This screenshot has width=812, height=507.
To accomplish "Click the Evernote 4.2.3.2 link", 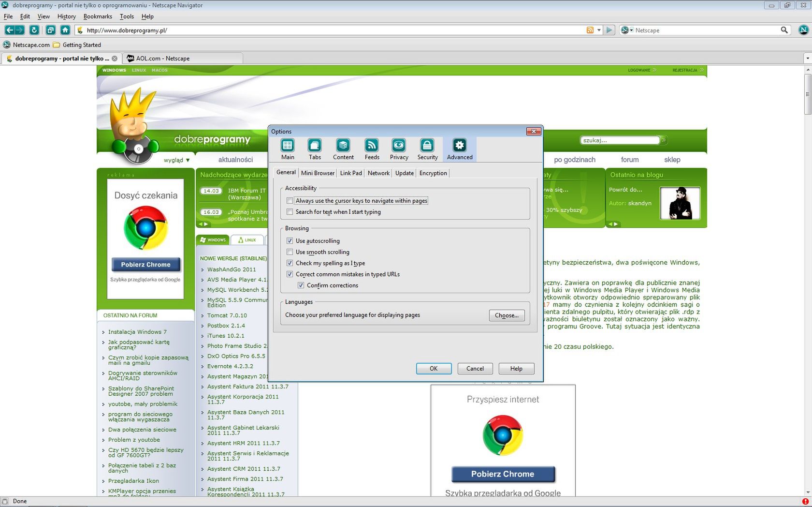I will tap(230, 366).
